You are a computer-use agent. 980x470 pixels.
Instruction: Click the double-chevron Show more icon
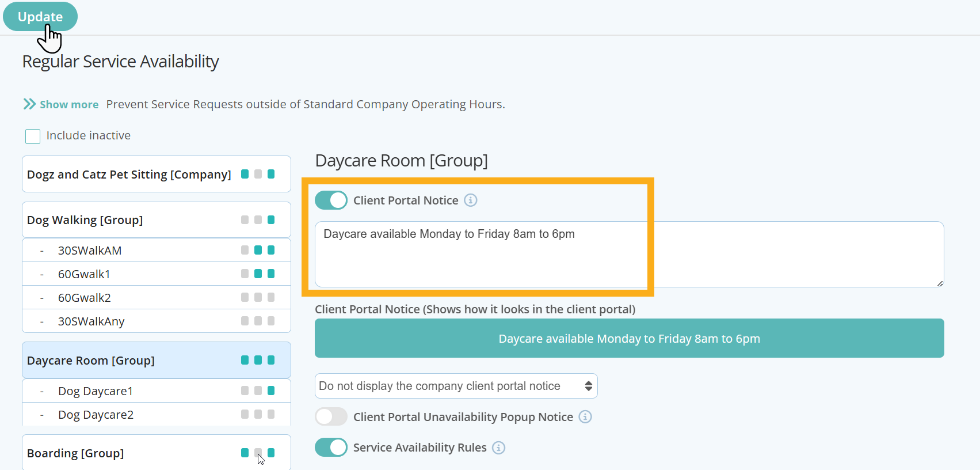tap(29, 104)
